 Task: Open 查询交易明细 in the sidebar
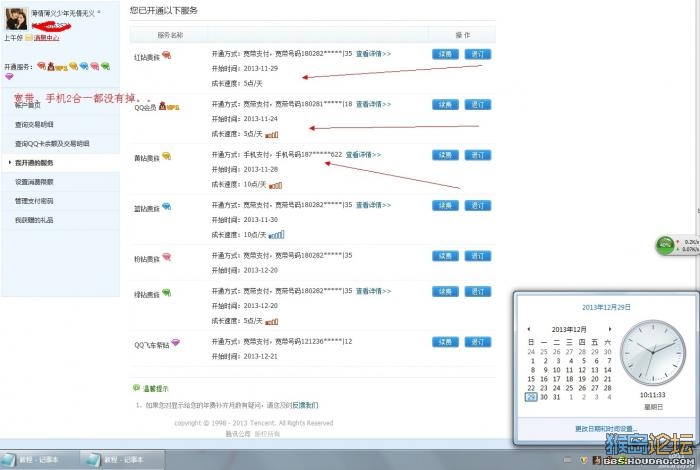point(34,125)
